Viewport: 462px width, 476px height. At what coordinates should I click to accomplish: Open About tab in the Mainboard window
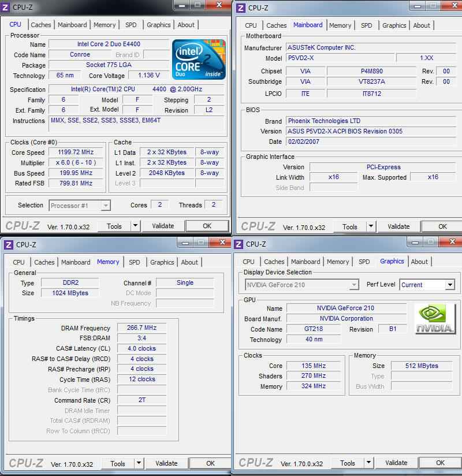pos(422,25)
